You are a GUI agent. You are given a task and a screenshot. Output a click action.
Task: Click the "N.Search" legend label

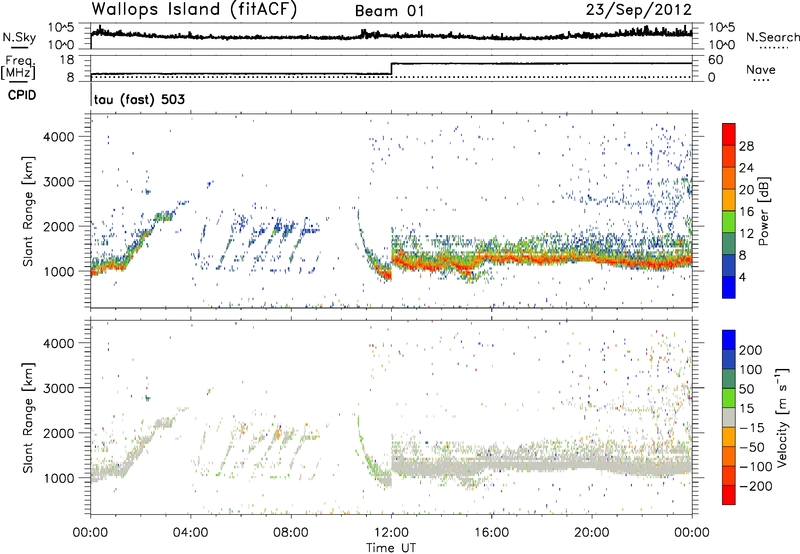(772, 37)
